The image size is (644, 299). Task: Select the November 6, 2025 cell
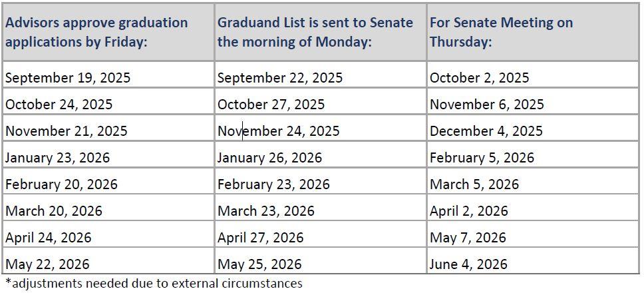(x=487, y=105)
